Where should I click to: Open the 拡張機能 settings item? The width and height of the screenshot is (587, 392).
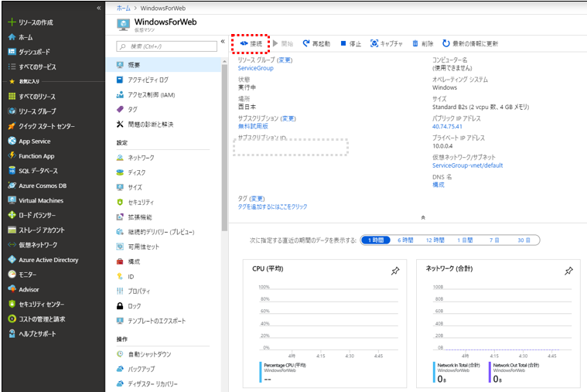[x=164, y=216]
